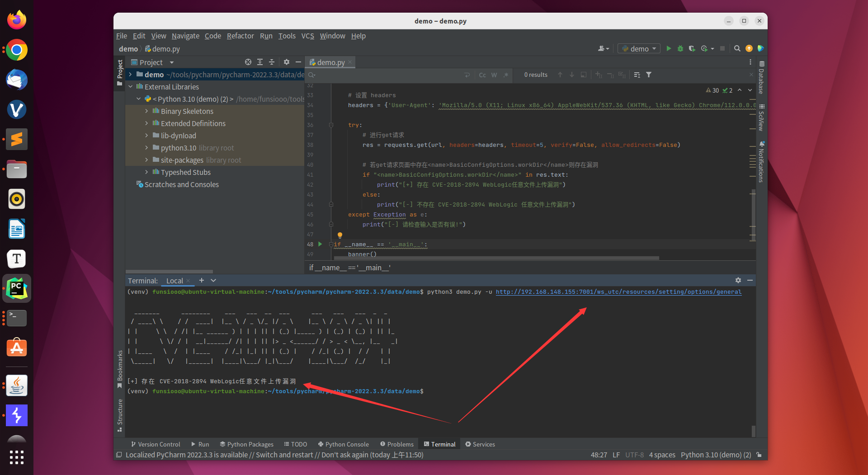Open the editor tabs three-dot options menu
The width and height of the screenshot is (868, 475).
[x=750, y=62]
